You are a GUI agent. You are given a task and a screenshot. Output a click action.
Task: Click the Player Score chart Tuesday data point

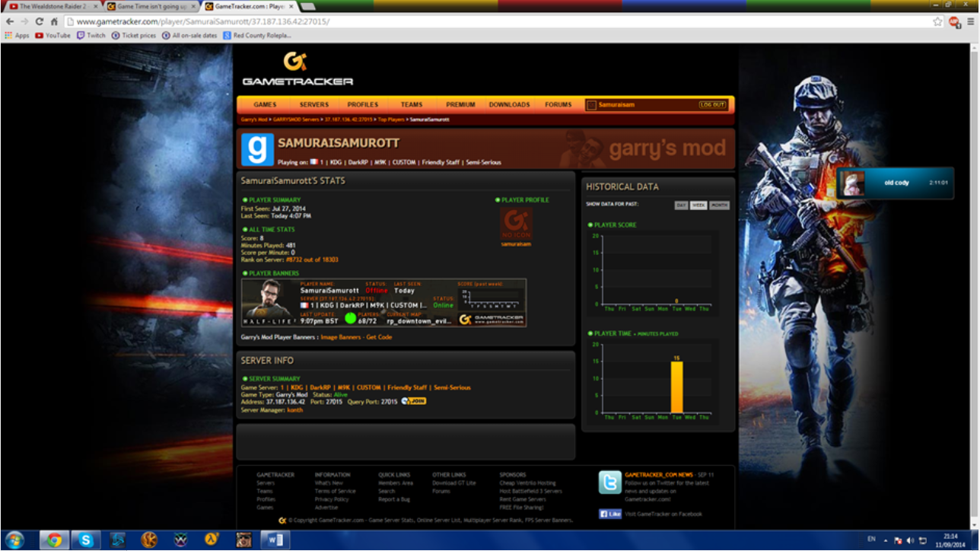(676, 301)
